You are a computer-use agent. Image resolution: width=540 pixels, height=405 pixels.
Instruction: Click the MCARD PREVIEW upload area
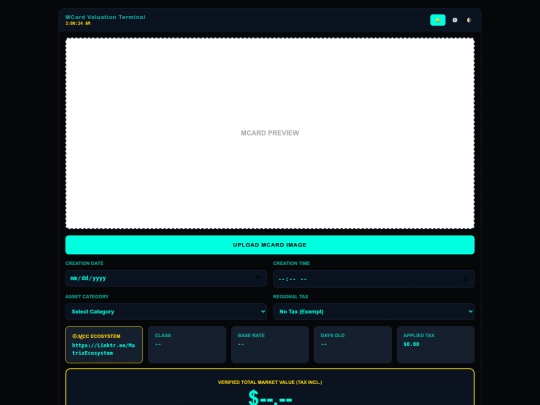(270, 133)
